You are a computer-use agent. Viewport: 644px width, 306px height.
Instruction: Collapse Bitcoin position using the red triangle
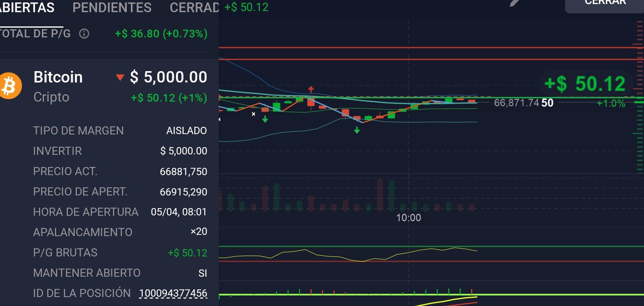coord(120,77)
